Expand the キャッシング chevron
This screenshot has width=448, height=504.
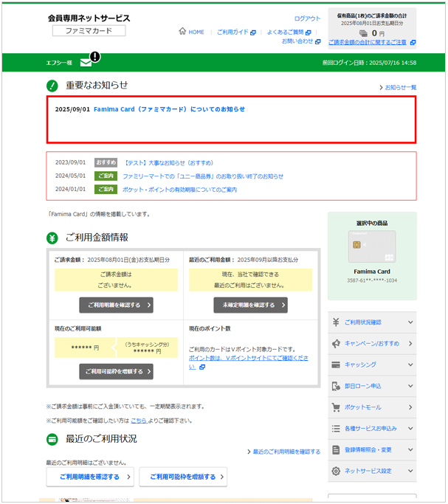410,365
